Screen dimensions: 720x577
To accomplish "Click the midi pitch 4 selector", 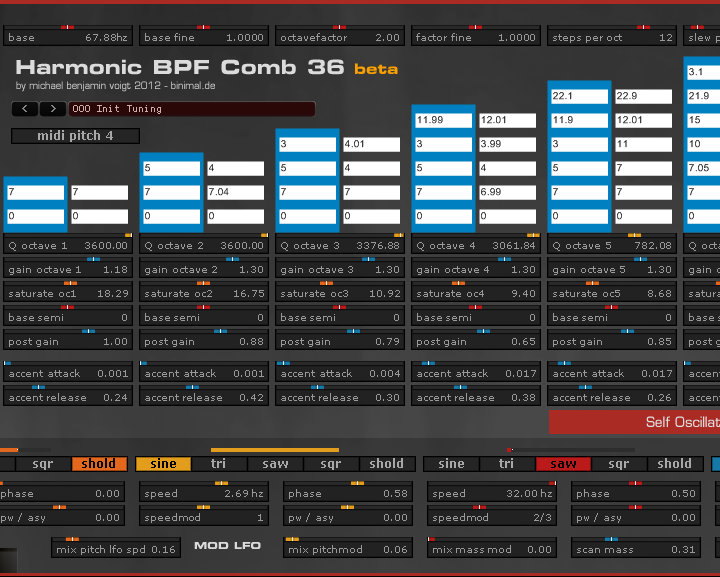I will click(75, 136).
